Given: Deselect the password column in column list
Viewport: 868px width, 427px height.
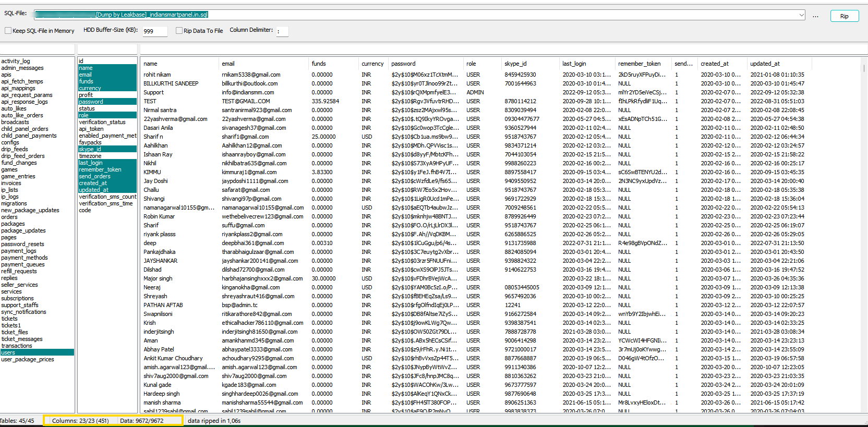Looking at the screenshot, I should point(107,102).
